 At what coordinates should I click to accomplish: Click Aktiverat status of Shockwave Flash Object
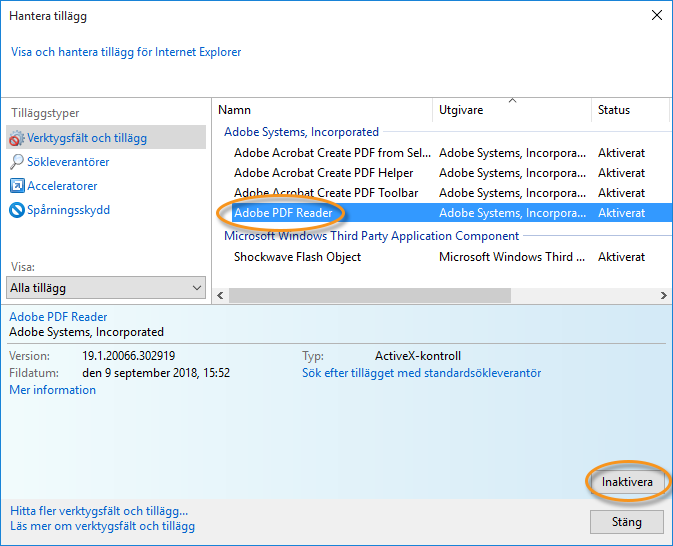[621, 257]
